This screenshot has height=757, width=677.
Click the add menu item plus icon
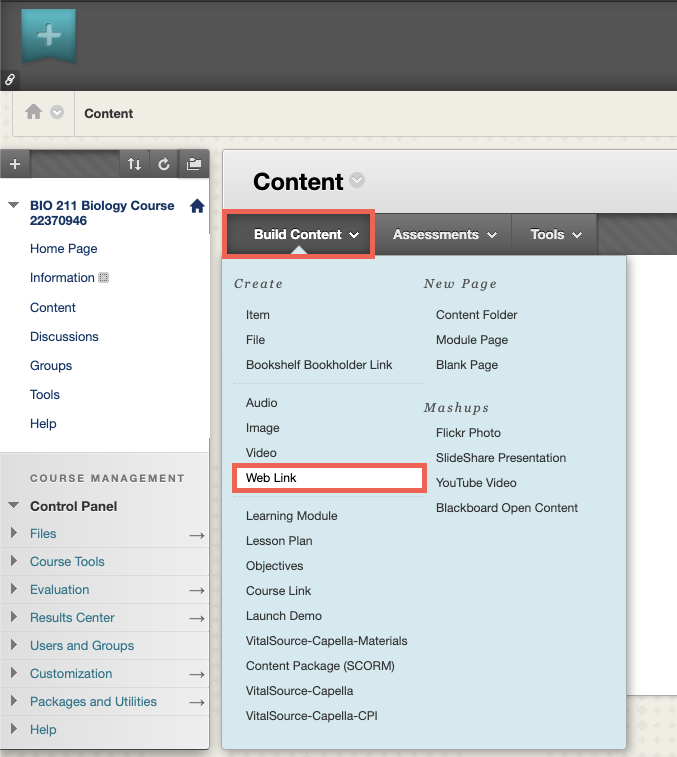pos(15,164)
